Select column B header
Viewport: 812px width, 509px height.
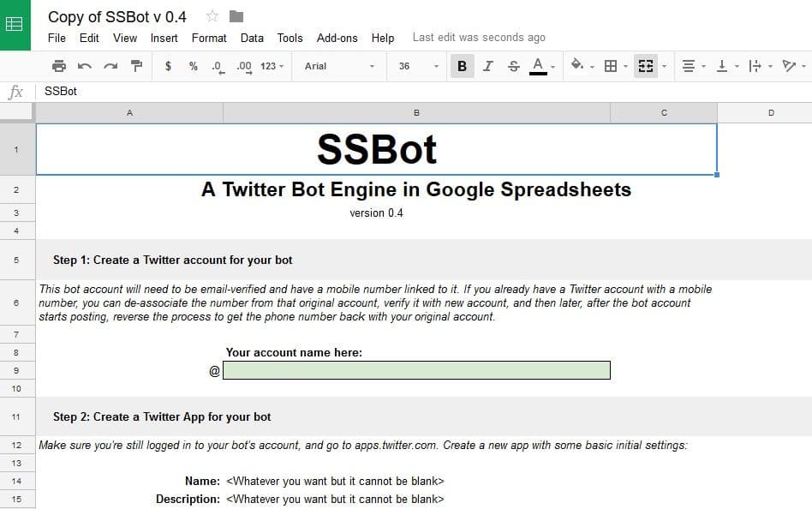(416, 112)
